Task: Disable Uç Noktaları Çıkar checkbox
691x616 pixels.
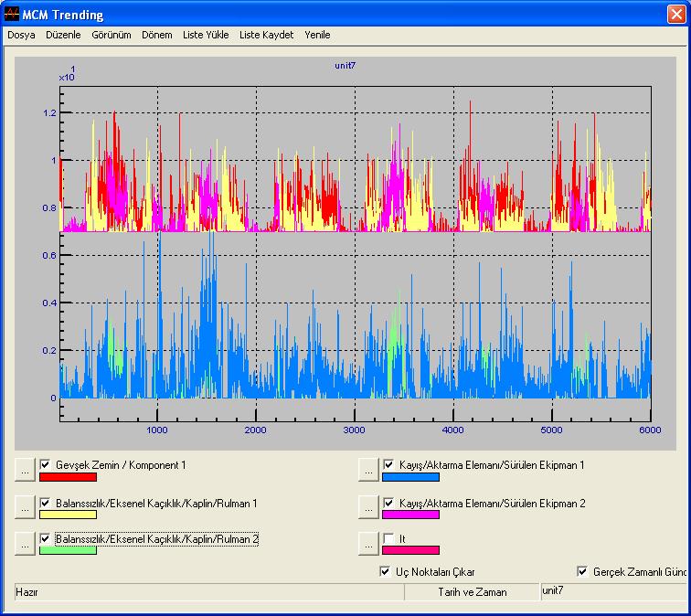Action: (x=385, y=572)
